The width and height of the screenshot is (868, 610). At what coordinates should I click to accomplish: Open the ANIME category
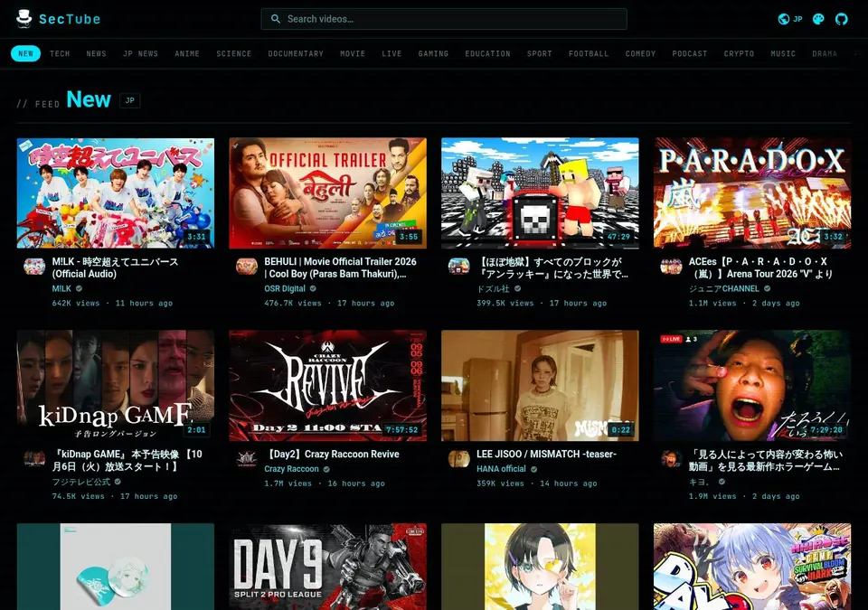[187, 53]
